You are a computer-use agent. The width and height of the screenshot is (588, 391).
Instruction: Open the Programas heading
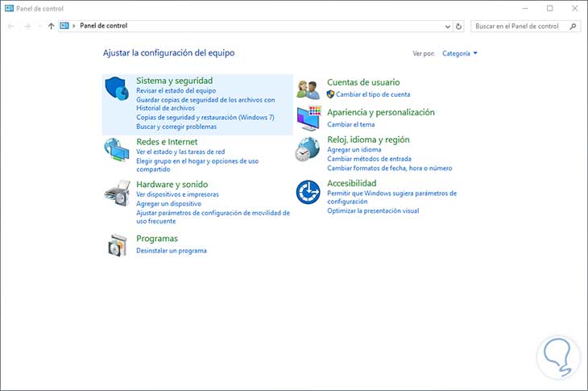point(157,239)
